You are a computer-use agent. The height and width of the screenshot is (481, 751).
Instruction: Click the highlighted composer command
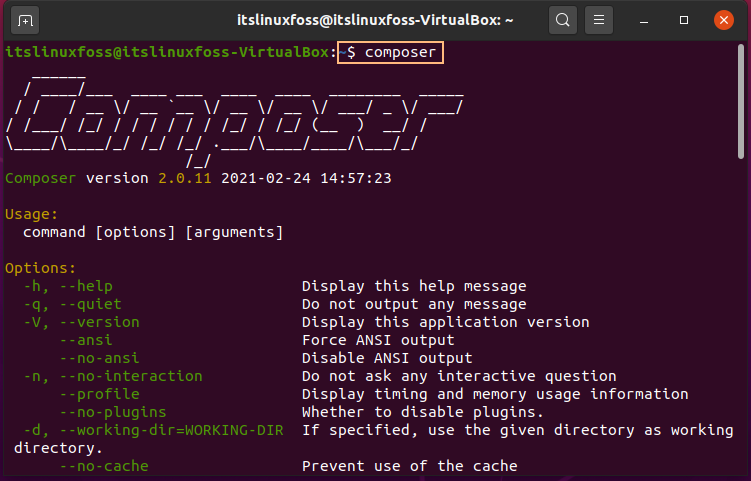pyautogui.click(x=390, y=52)
